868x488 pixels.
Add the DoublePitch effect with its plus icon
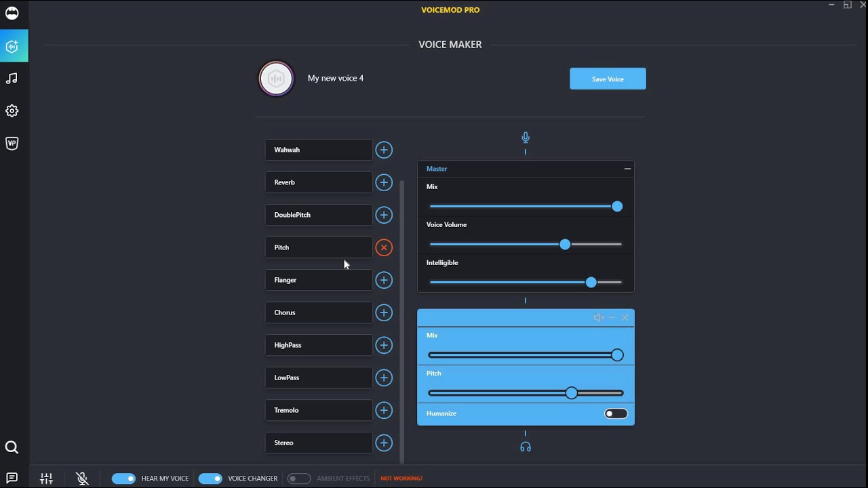pyautogui.click(x=384, y=215)
